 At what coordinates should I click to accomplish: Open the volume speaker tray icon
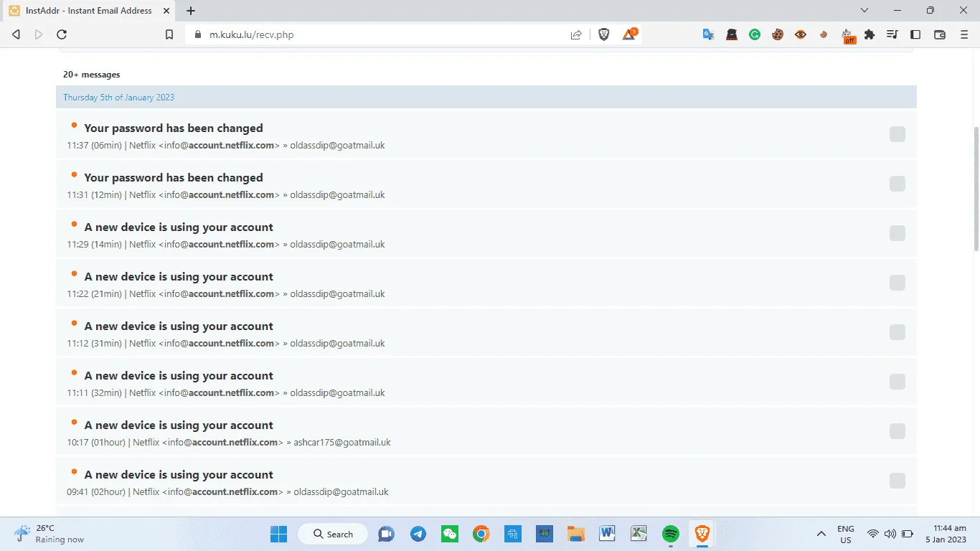point(890,534)
